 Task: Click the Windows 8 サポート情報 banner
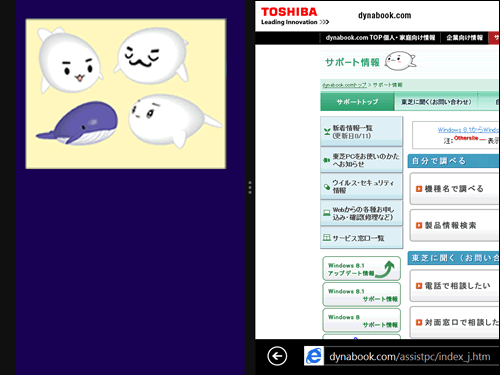point(362,321)
